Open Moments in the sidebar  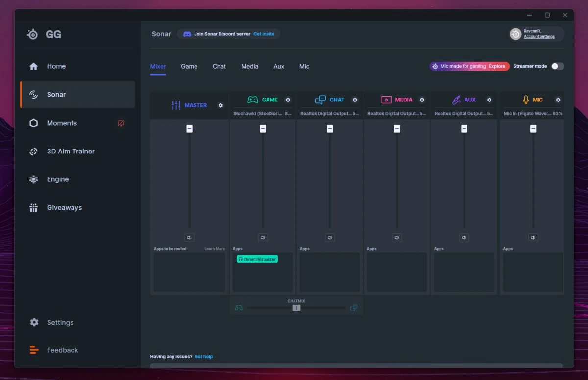[x=62, y=123]
